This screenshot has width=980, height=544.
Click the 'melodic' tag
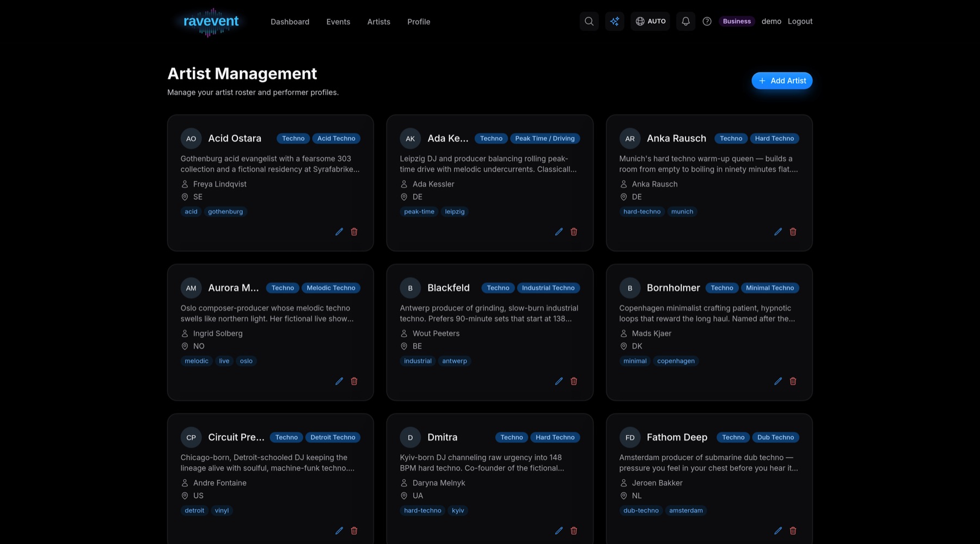point(197,361)
